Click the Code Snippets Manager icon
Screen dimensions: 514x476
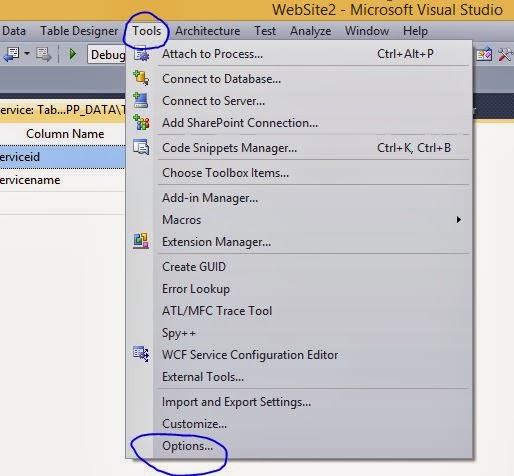141,147
